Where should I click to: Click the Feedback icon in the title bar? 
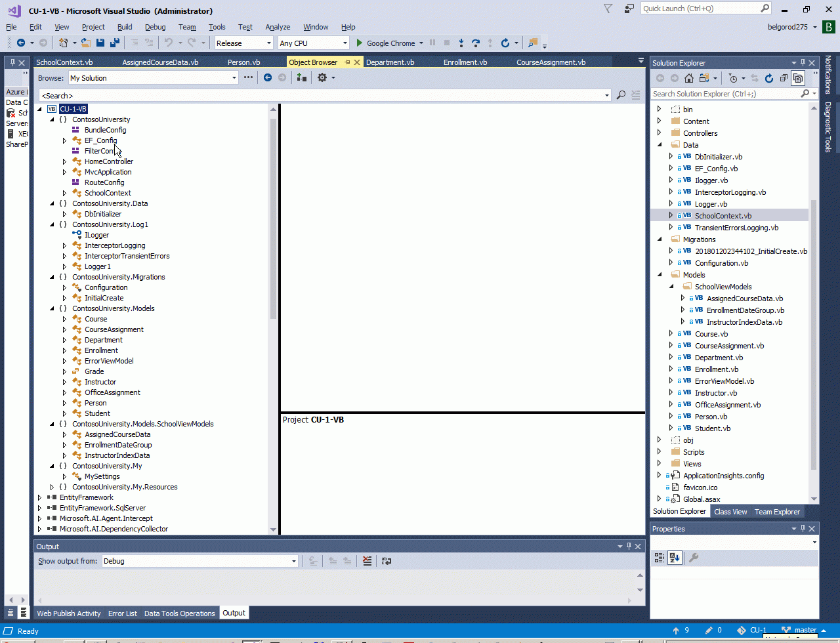coord(630,9)
